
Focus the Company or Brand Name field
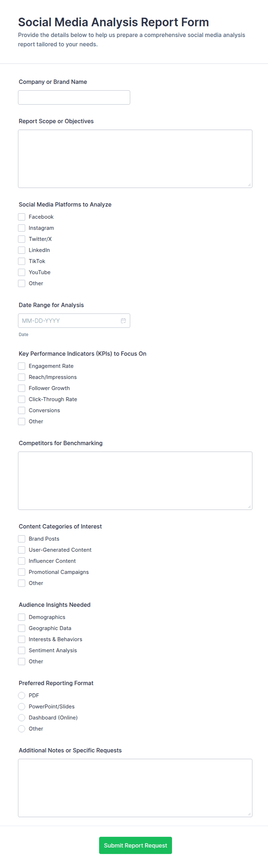coord(74,98)
